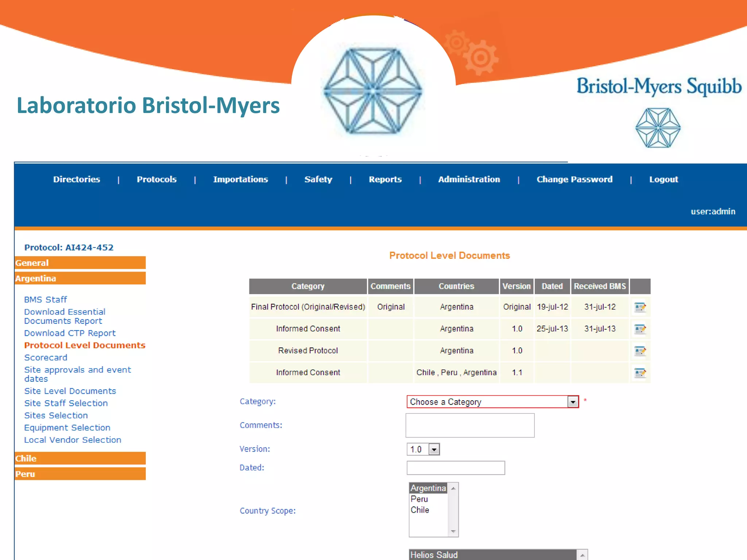Click the Comments column header
The width and height of the screenshot is (747, 560).
click(x=391, y=286)
